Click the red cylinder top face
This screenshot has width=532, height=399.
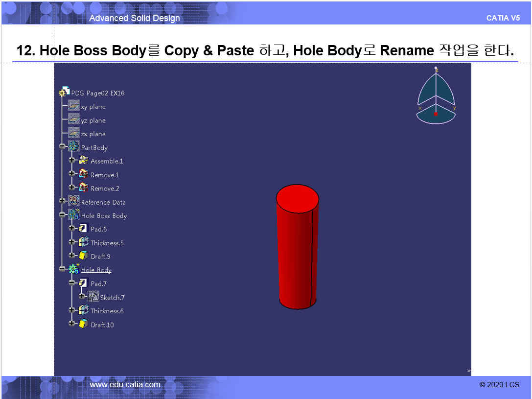[298, 198]
